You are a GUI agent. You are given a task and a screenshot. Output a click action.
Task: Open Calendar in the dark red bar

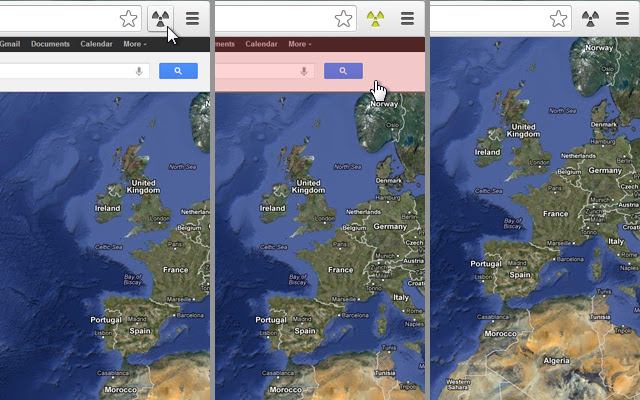click(261, 44)
